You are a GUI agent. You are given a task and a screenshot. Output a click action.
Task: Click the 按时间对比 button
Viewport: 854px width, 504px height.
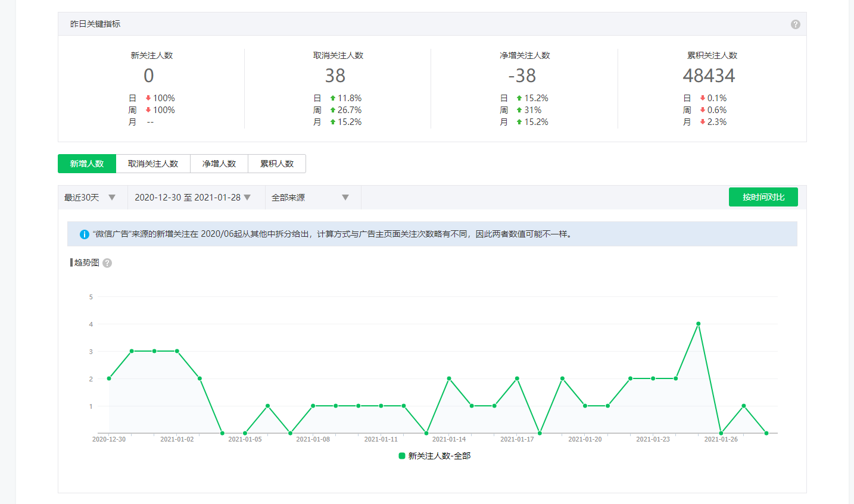pos(763,197)
